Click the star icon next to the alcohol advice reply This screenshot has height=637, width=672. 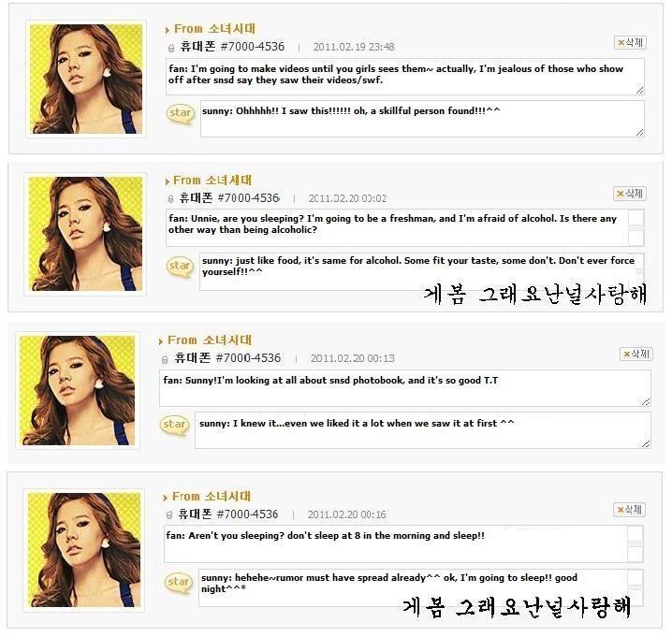click(x=180, y=267)
